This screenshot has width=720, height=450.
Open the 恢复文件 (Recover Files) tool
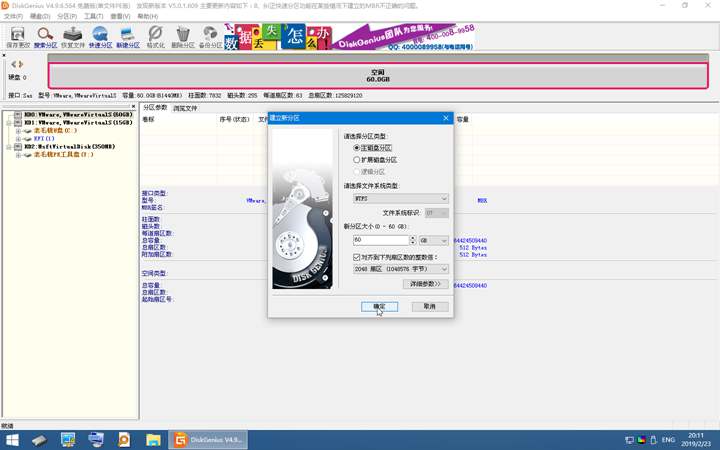[x=73, y=37]
